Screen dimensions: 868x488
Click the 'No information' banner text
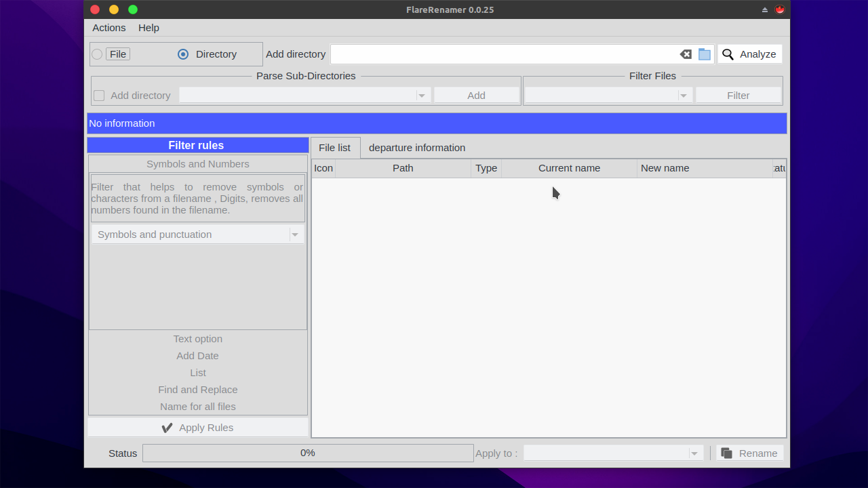click(x=122, y=123)
